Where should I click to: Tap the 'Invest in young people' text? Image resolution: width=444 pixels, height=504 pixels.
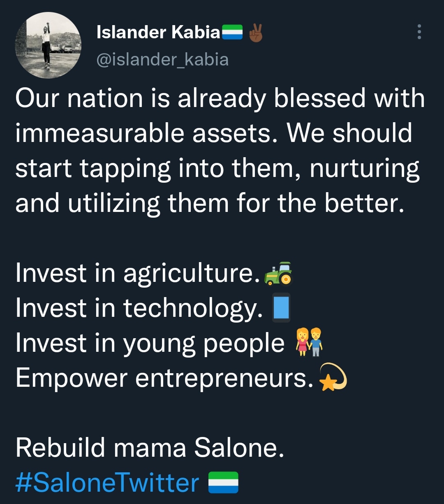pyautogui.click(x=150, y=342)
